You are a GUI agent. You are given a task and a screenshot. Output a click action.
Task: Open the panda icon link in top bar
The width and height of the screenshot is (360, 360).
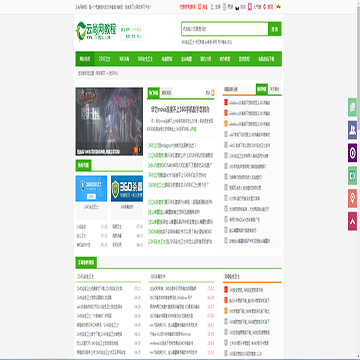[237, 6]
